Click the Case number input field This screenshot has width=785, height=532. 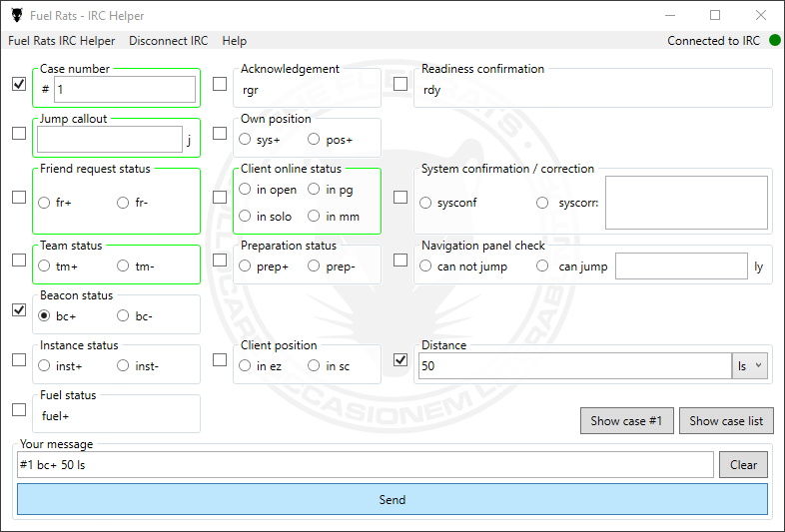(125, 90)
